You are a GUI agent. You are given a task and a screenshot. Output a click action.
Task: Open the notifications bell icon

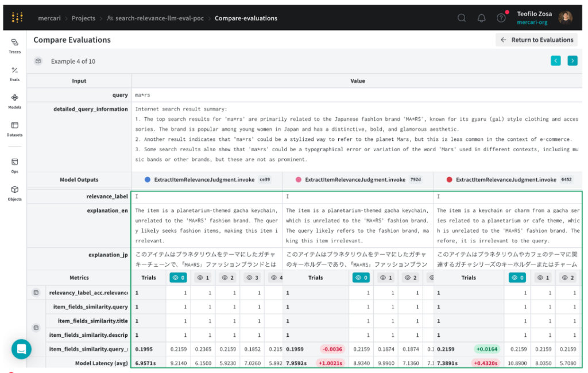(482, 18)
